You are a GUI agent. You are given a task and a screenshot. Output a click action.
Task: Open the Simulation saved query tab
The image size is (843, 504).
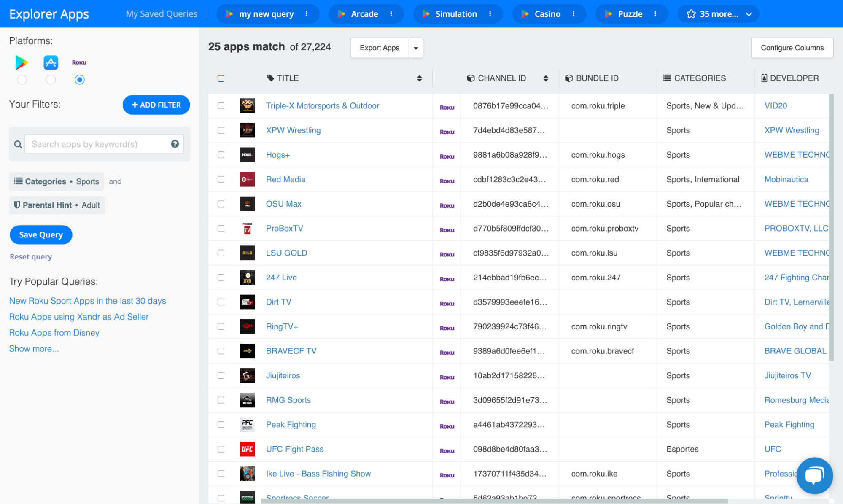pos(455,14)
